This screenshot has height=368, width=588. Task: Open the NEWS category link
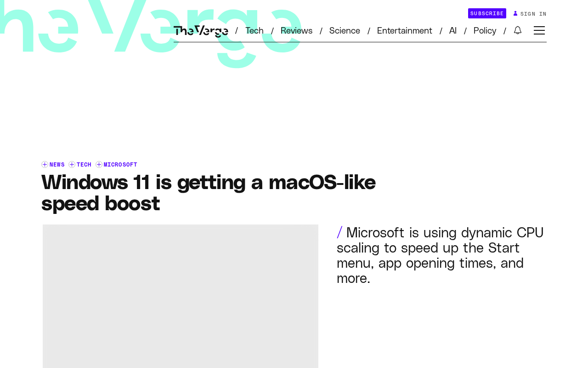pos(57,165)
